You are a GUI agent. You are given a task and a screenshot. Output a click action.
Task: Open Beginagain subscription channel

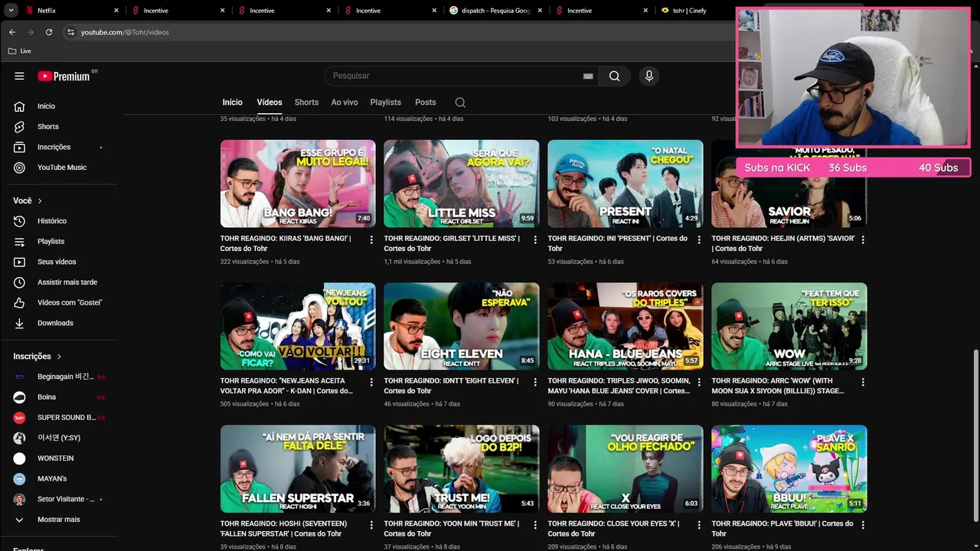point(59,377)
